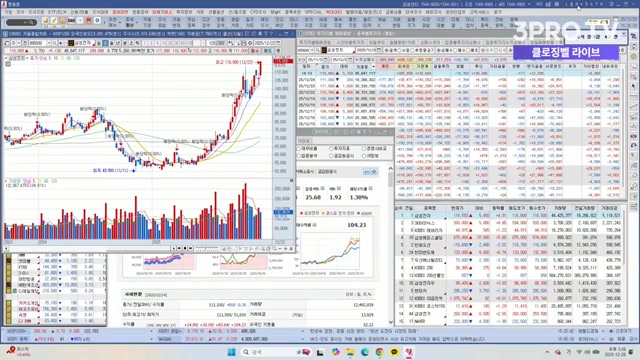Open the 기능 menu
Image resolution: width=640 pixels, height=360 pixels.
coord(9,12)
